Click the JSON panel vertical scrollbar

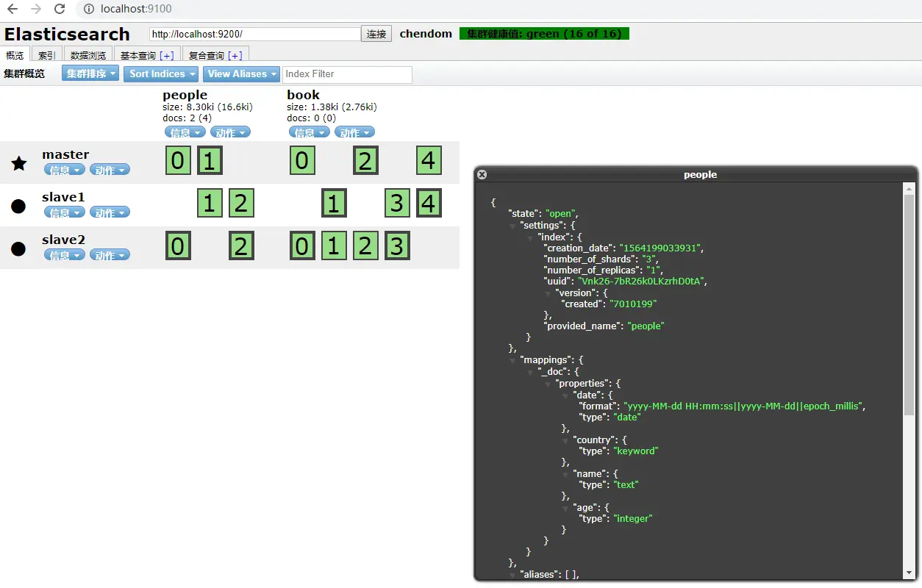pyautogui.click(x=910, y=306)
